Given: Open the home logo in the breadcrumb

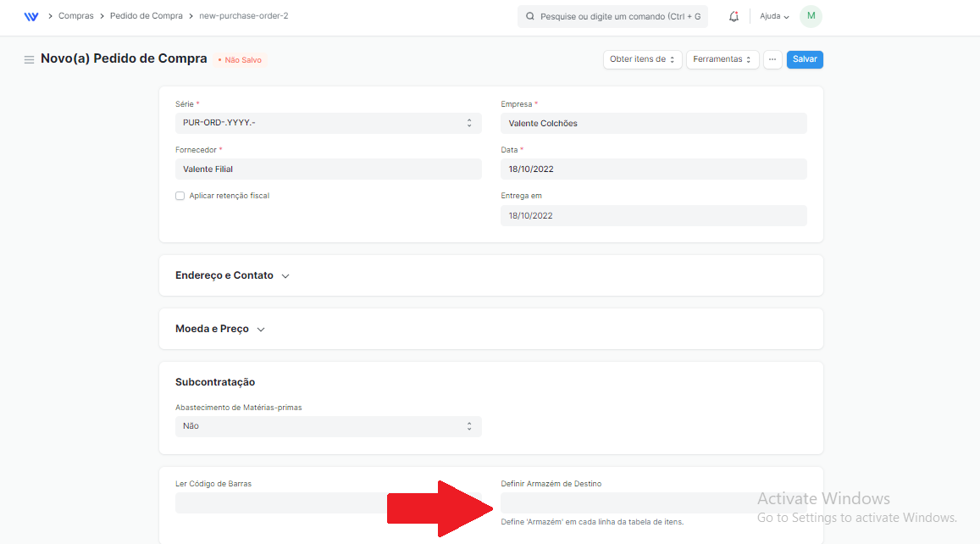Looking at the screenshot, I should (31, 16).
